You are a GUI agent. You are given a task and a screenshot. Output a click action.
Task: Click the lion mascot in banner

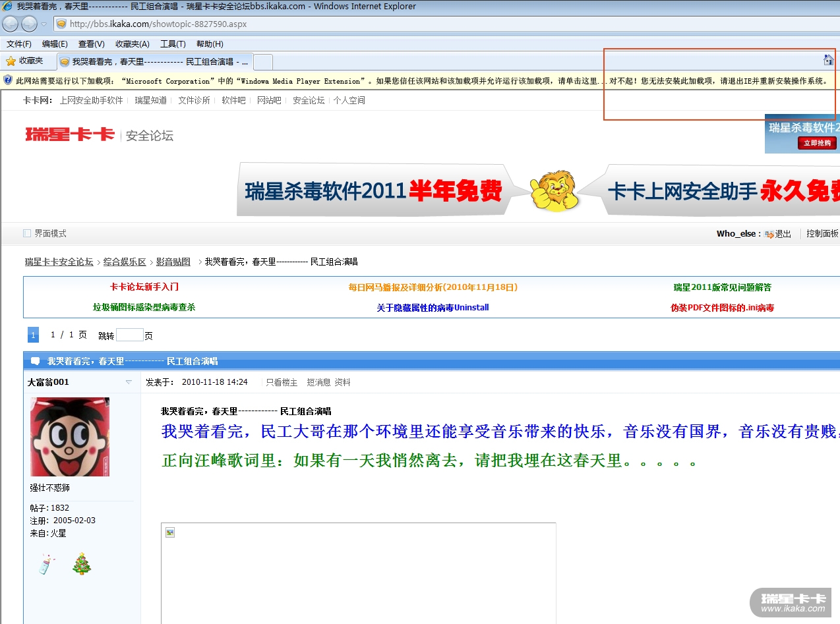pyautogui.click(x=555, y=191)
